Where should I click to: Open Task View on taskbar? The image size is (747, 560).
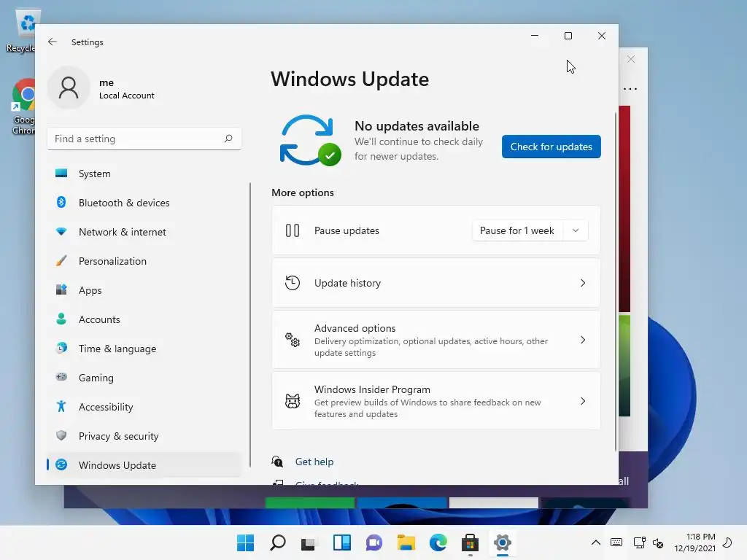309,542
